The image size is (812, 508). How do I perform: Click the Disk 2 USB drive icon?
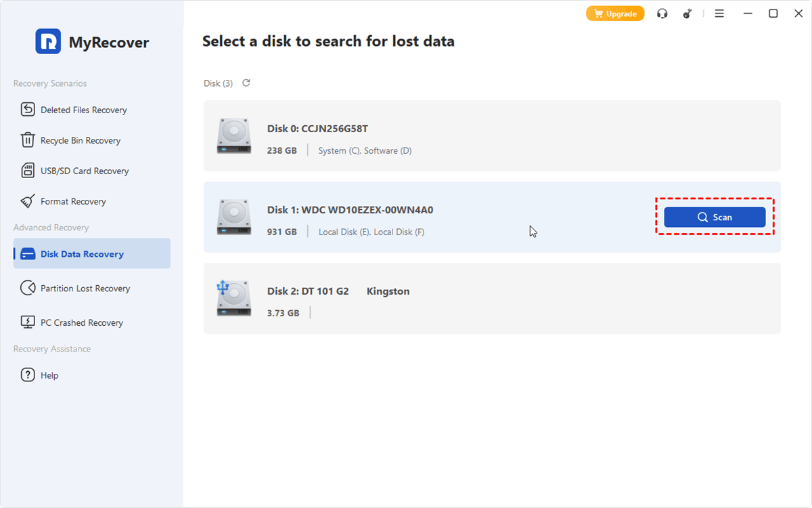click(x=234, y=298)
